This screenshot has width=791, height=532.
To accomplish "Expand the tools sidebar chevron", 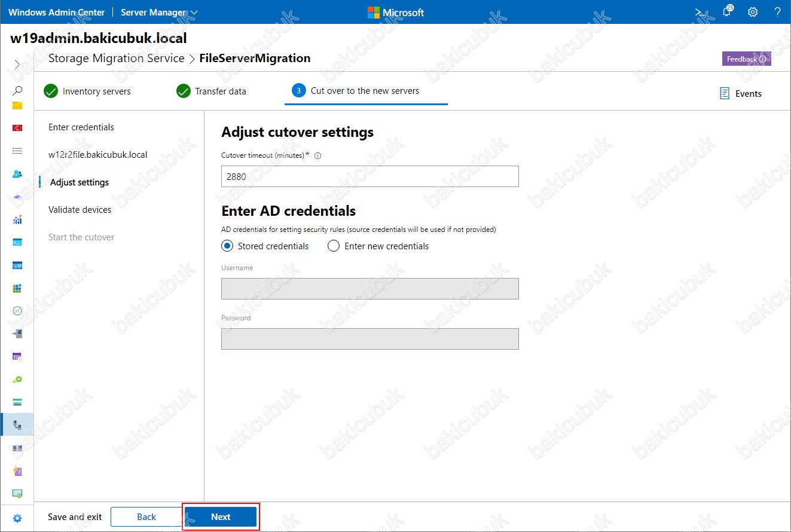I will pyautogui.click(x=17, y=64).
